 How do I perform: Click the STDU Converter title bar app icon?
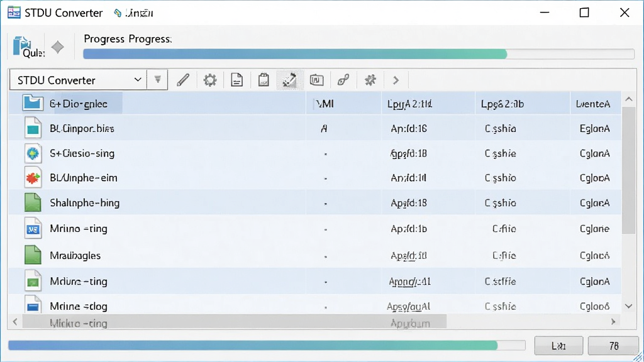pyautogui.click(x=14, y=13)
